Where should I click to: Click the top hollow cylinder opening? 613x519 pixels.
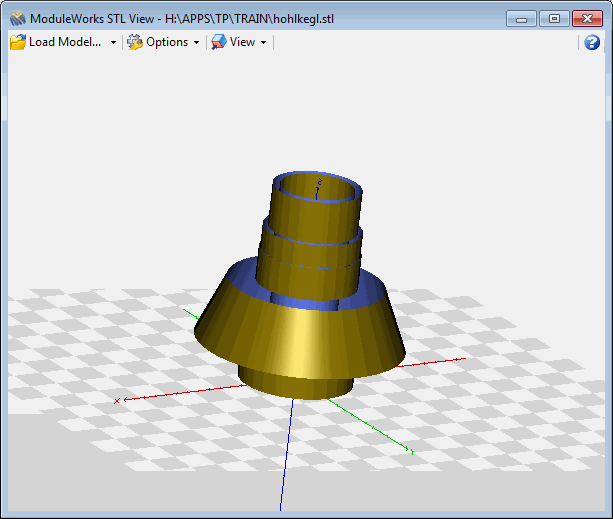click(x=318, y=188)
